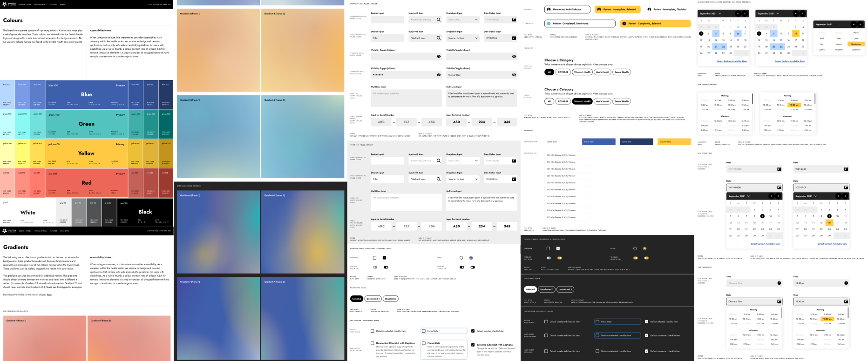Viewport: 868px width, 361px height.
Task: Click Switch Health logo in the Gradients page header
Action: click(x=9, y=231)
